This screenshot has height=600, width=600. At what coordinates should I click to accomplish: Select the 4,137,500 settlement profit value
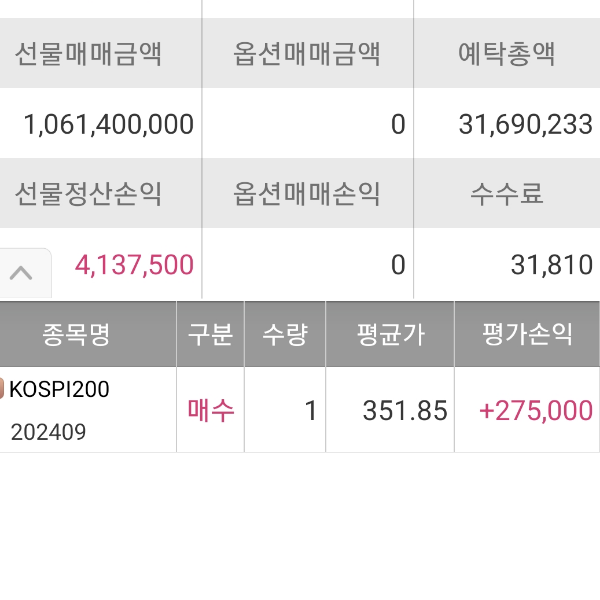pos(134,265)
